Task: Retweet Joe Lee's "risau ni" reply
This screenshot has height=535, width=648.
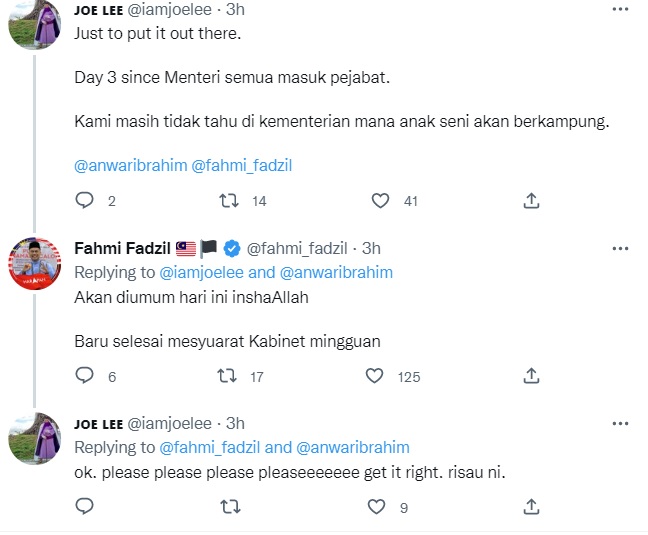Action: 229,507
